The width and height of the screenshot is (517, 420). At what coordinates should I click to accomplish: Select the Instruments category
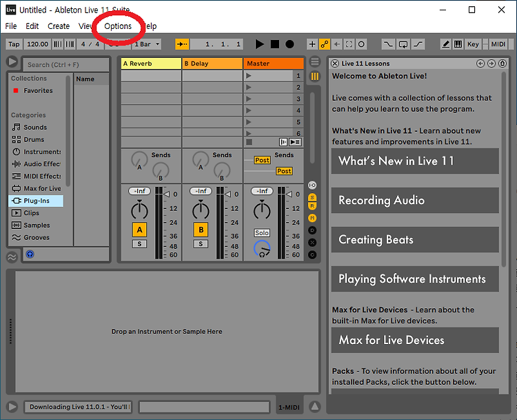coord(37,152)
